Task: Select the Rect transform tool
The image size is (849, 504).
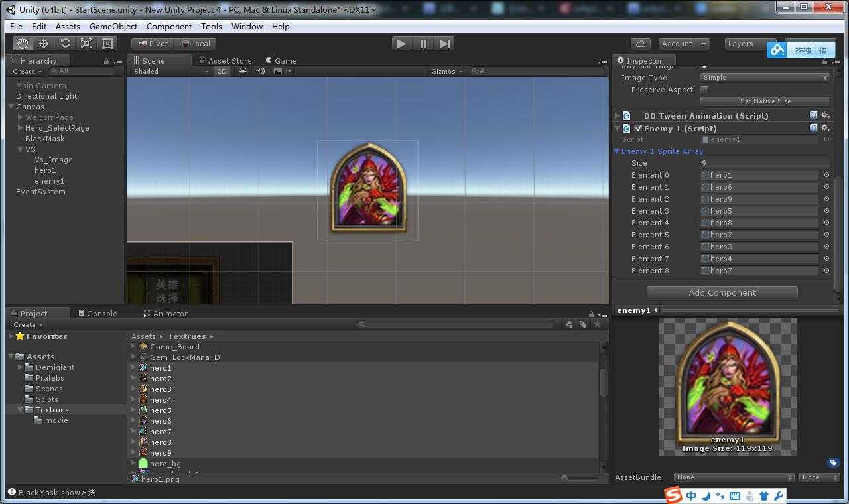Action: [x=107, y=44]
